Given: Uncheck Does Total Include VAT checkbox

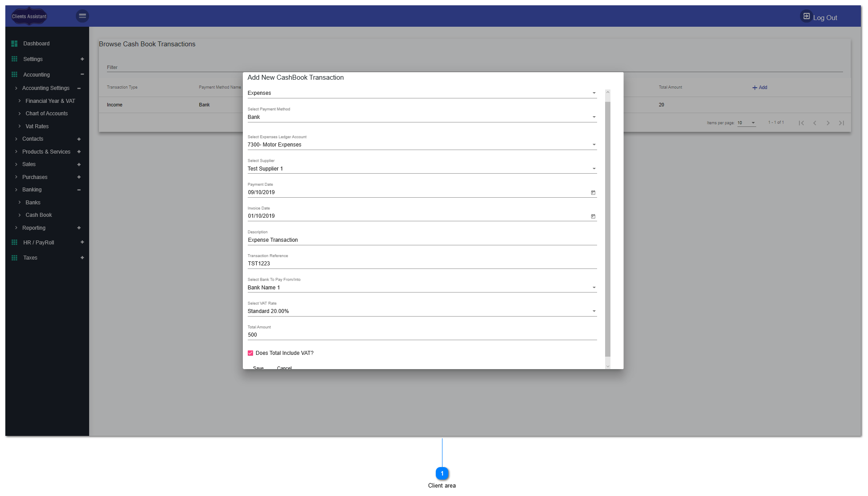Looking at the screenshot, I should point(250,353).
